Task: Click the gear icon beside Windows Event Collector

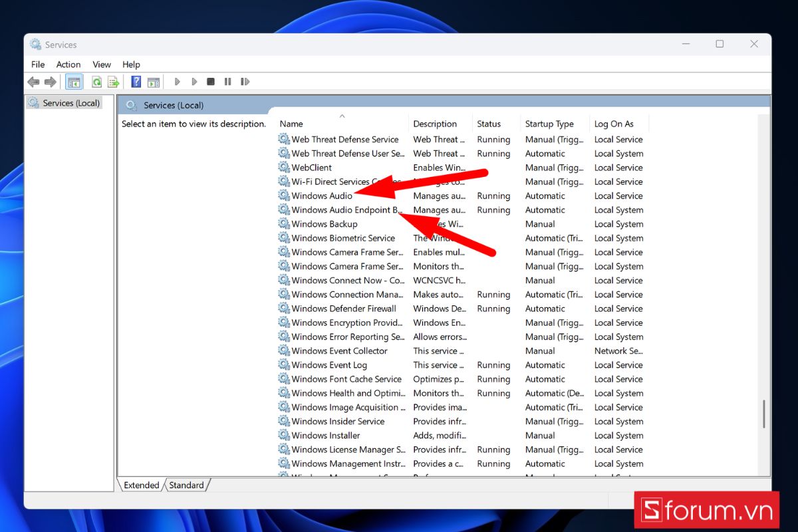Action: click(284, 350)
